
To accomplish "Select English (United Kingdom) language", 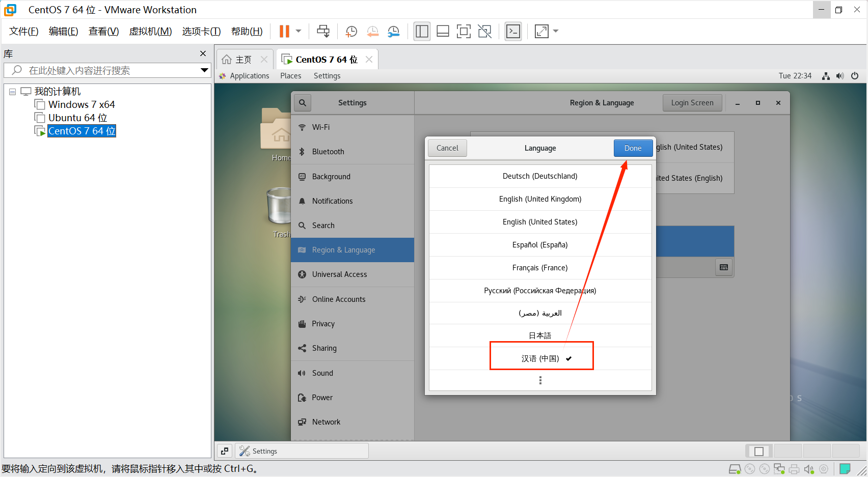I will click(x=540, y=199).
